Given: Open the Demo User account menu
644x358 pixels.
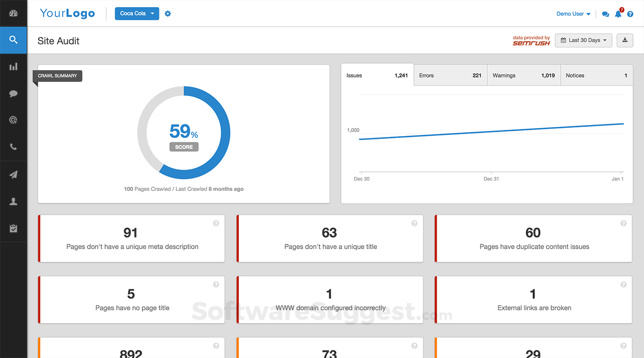Looking at the screenshot, I should point(573,14).
